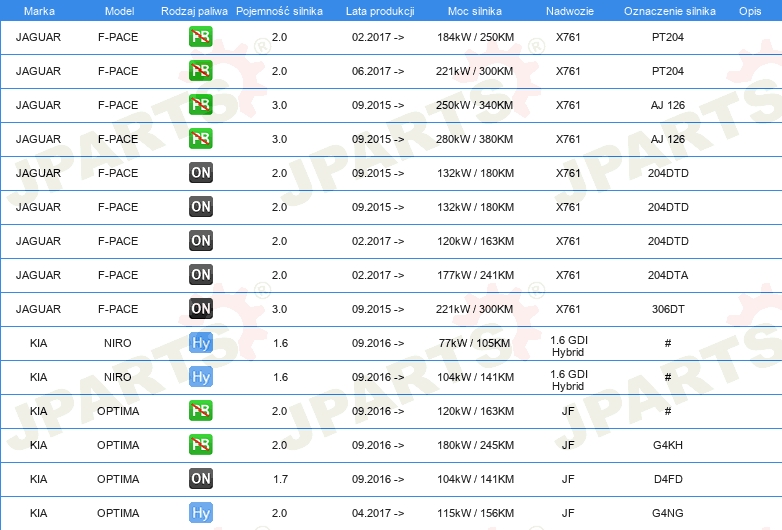Image resolution: width=782 pixels, height=530 pixels.
Task: Click the Lata produkcji header
Action: [x=378, y=10]
